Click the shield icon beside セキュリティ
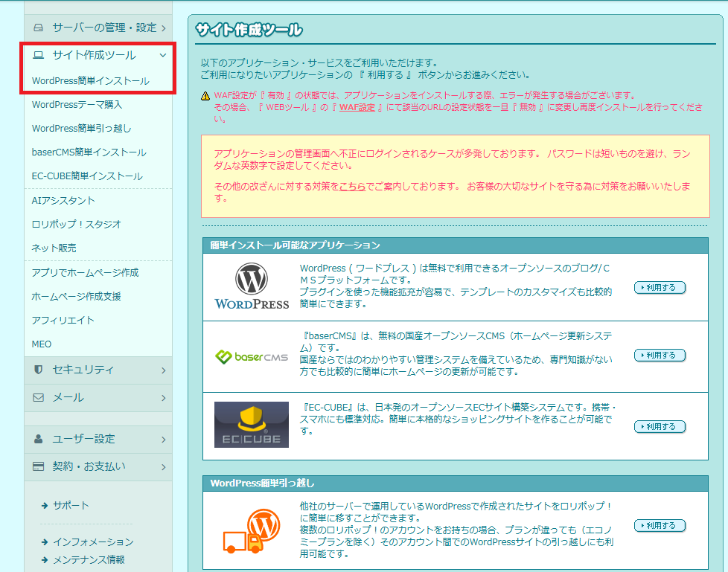This screenshot has width=728, height=572. point(39,370)
